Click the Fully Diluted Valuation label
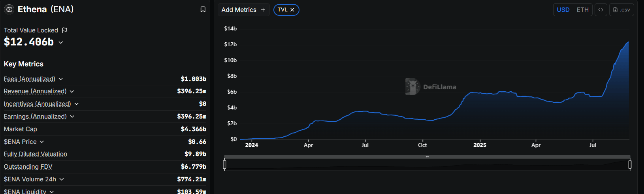Viewport: 644px width, 194px height. coord(36,154)
